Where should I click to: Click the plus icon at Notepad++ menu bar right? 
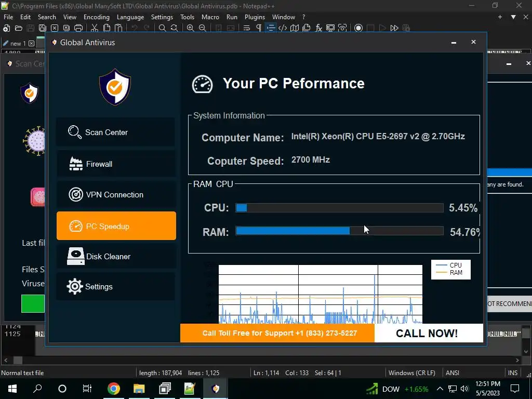500,17
